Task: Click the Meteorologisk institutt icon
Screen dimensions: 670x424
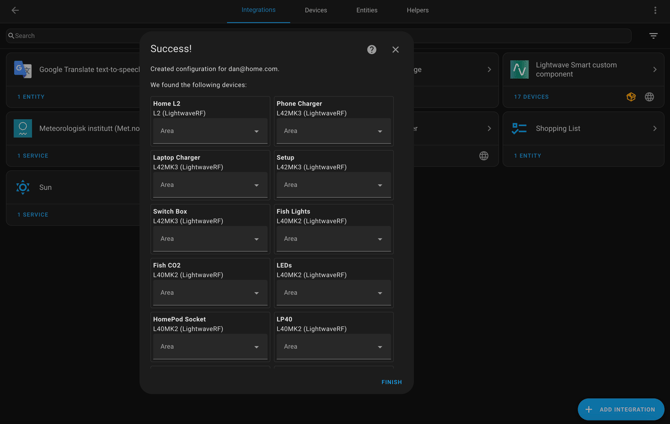Action: tap(23, 128)
